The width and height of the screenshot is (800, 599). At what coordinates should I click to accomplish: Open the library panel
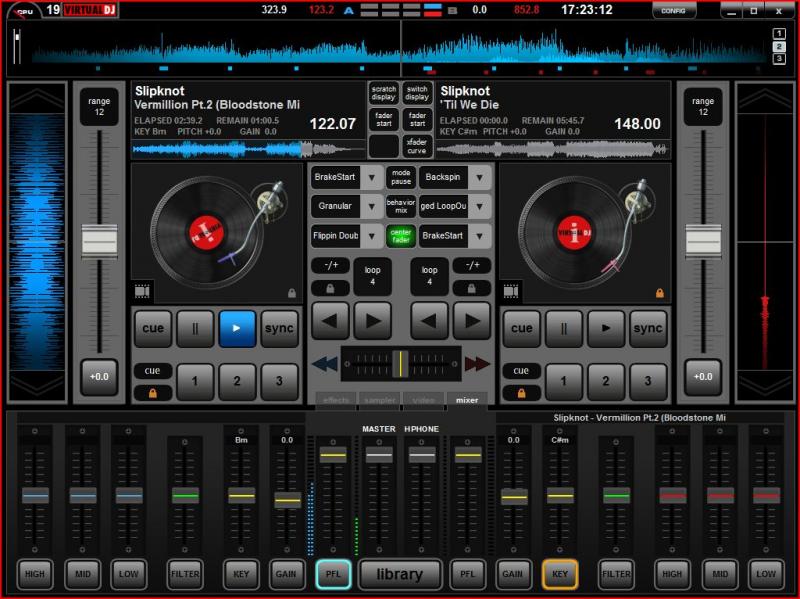click(x=400, y=574)
